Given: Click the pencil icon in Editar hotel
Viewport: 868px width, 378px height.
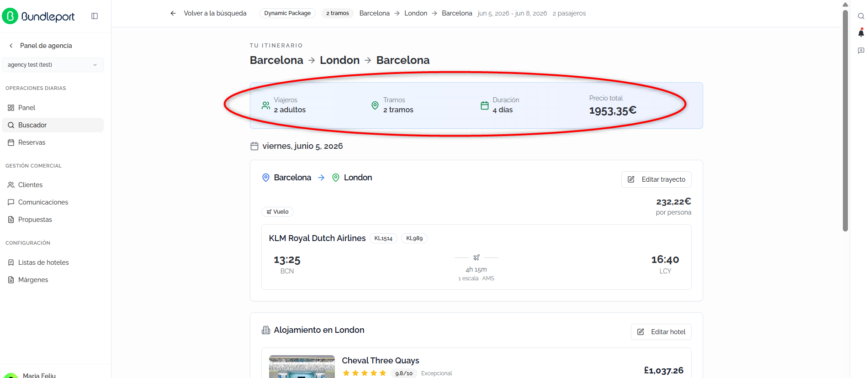Looking at the screenshot, I should 640,332.
